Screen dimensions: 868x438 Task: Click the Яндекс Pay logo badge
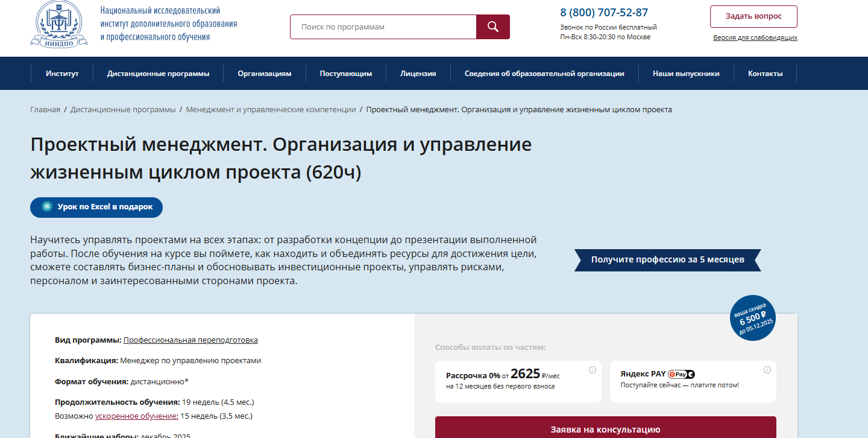[681, 374]
